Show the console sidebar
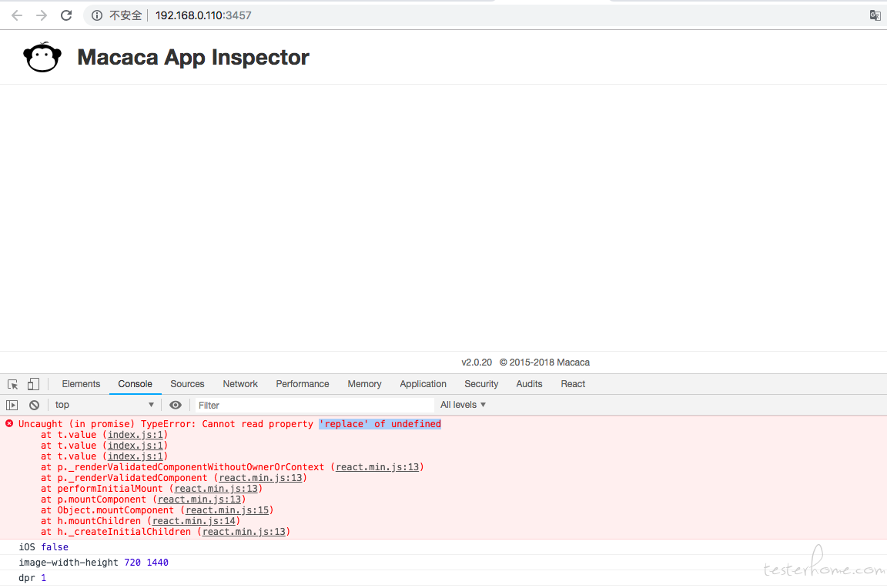Image resolution: width=887 pixels, height=588 pixels. click(12, 405)
